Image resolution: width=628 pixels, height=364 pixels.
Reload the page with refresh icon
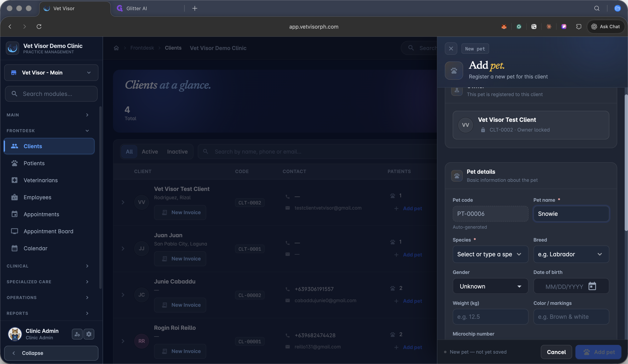(39, 27)
